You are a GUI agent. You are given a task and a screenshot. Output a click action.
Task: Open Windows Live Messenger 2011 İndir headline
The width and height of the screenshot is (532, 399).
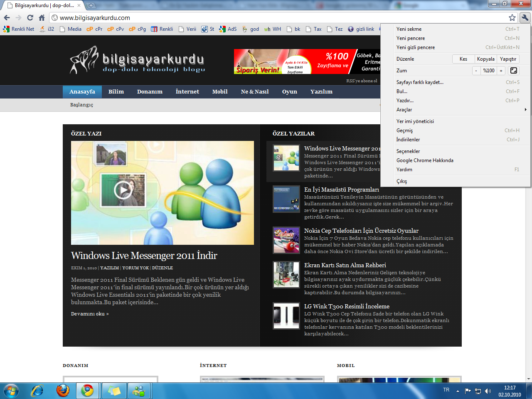tap(144, 256)
